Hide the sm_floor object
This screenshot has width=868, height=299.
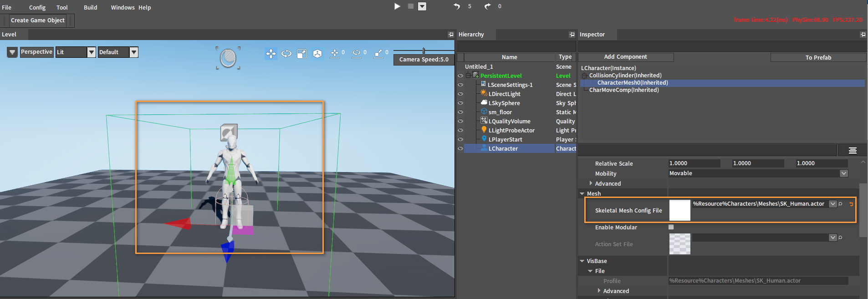[x=460, y=112]
